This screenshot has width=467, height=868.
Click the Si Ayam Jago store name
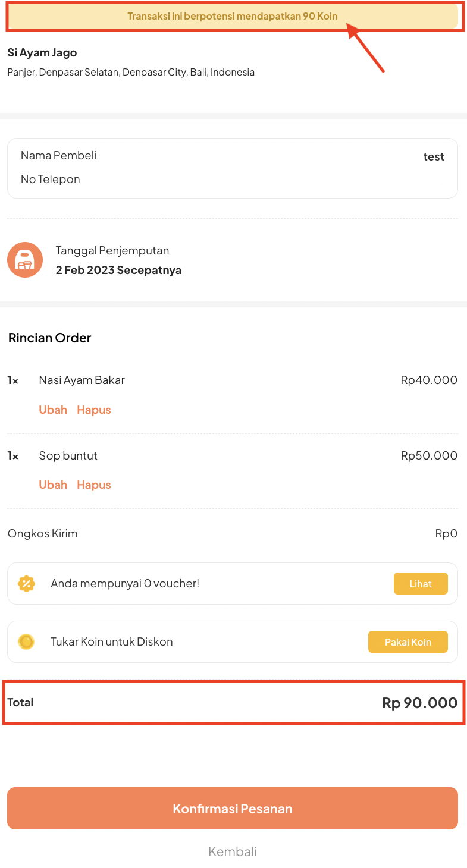pos(42,53)
